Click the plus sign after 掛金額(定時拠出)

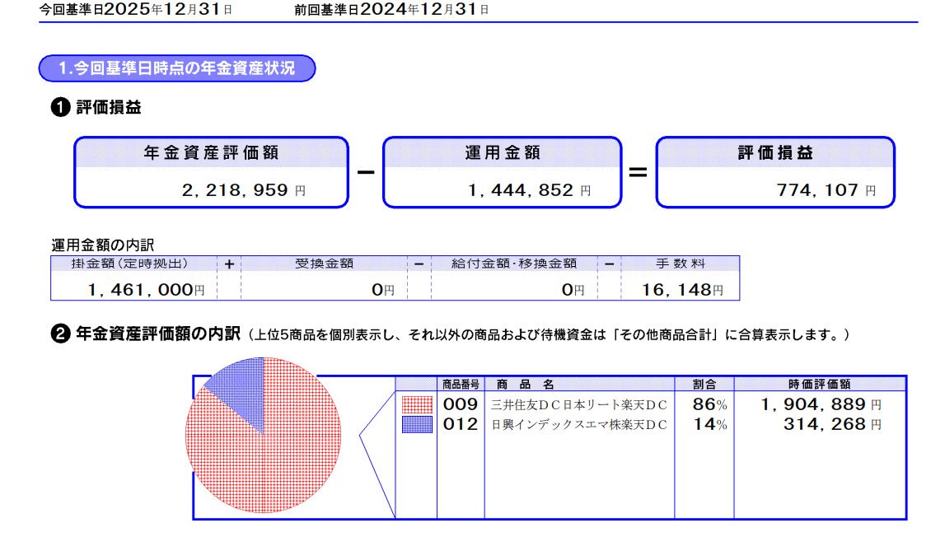click(229, 264)
